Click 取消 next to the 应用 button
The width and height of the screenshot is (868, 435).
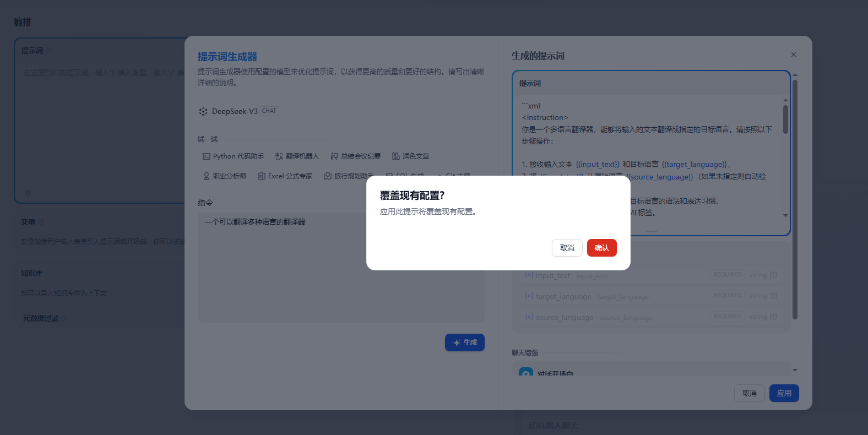(749, 393)
